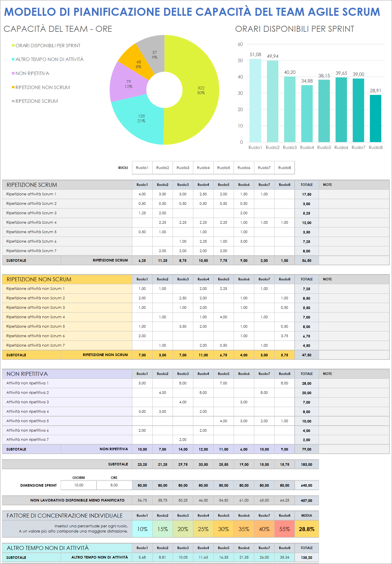Click the gray legend marker for RIPETIZIONE SCRUM
The height and width of the screenshot is (564, 392).
point(13,101)
